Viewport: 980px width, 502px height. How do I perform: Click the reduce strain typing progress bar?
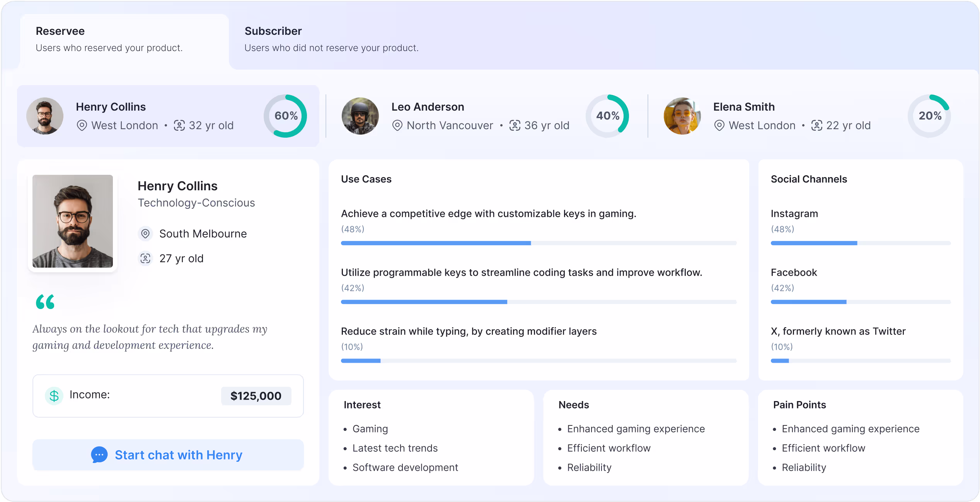[539, 360]
